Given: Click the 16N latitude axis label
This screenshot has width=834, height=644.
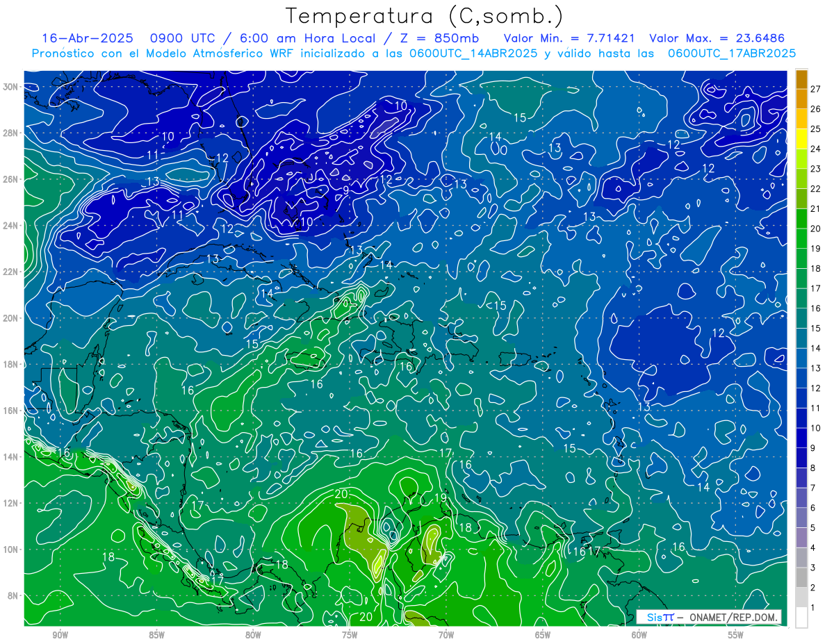Looking at the screenshot, I should 12,411.
